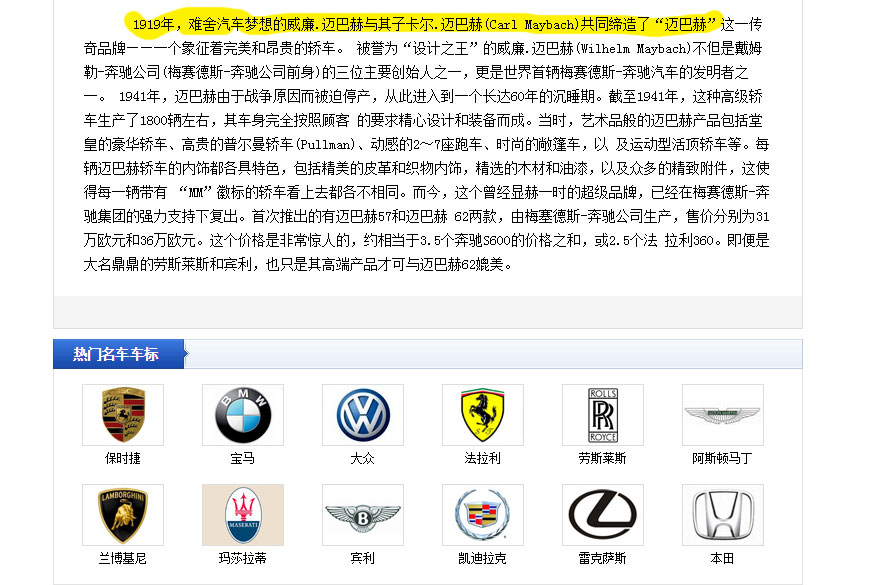Image resolution: width=870 pixels, height=585 pixels.
Task: Click the Aston Martin wings logo
Action: pos(722,412)
